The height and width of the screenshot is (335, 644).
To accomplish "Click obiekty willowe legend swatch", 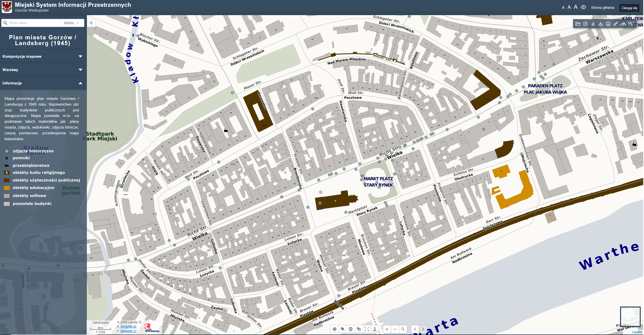I will coord(7,196).
